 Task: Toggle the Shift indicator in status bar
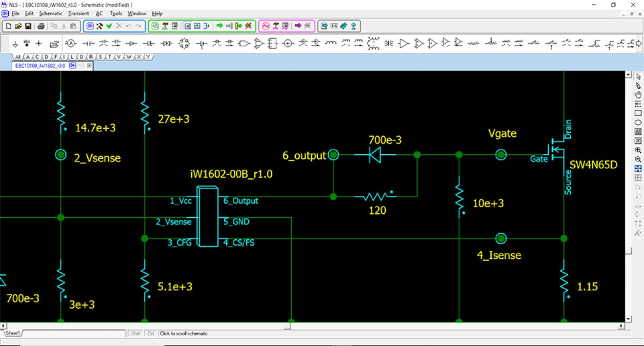[135, 334]
